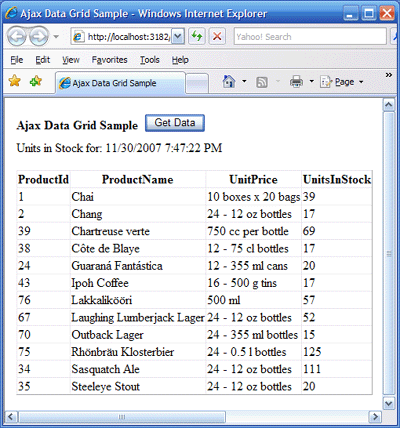This screenshot has width=400, height=428.
Task: Click the Home icon in command bar
Action: tap(229, 81)
